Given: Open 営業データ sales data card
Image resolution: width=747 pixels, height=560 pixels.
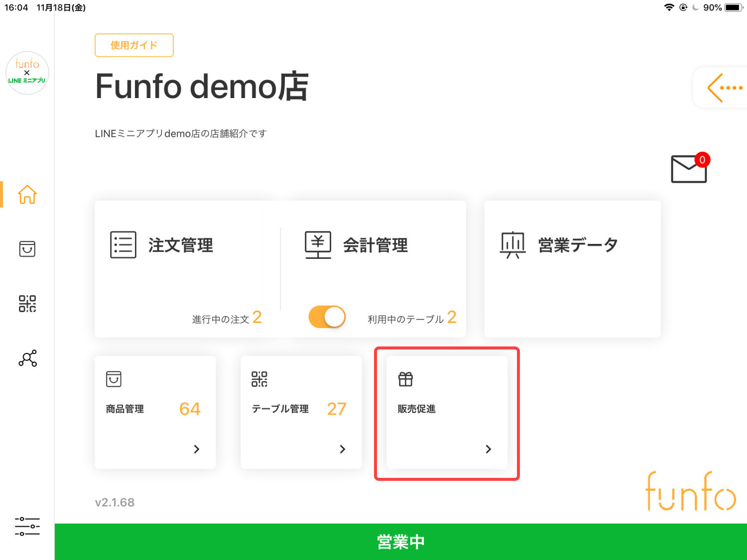Looking at the screenshot, I should 573,269.
